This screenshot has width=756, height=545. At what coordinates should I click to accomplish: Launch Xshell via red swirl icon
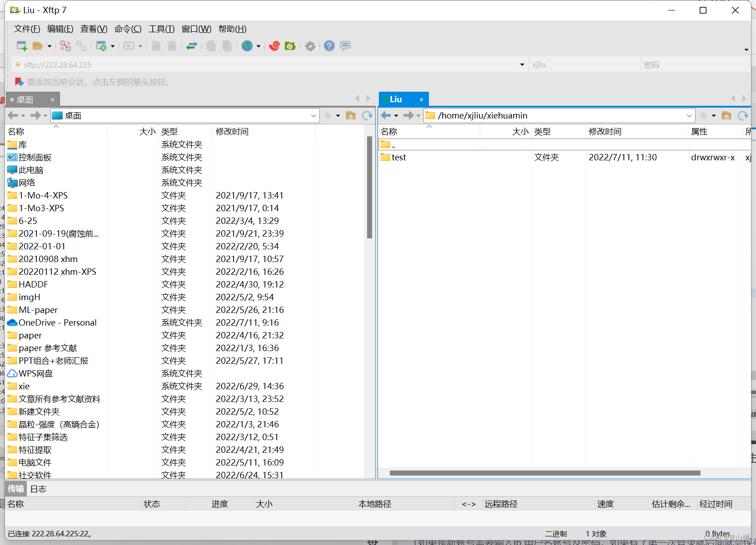pos(274,46)
